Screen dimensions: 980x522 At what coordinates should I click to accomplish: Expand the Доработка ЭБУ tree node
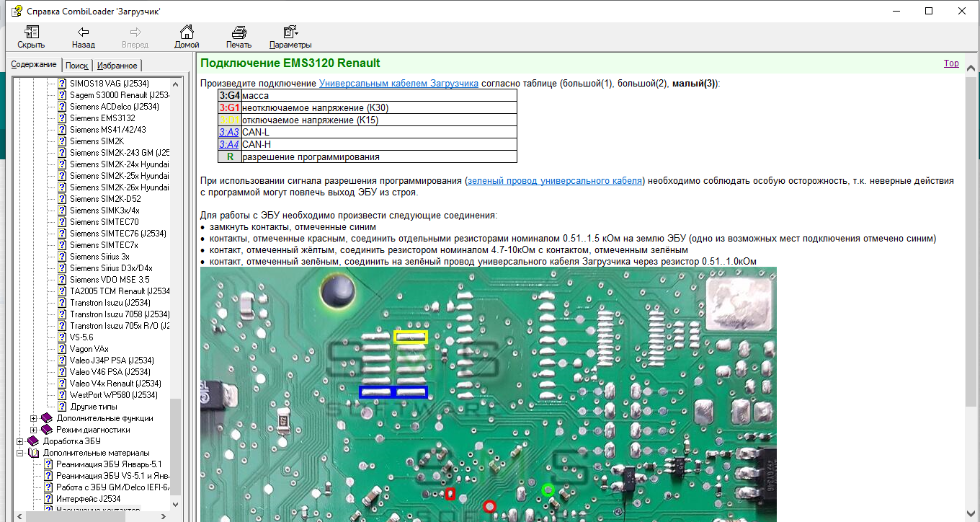click(x=19, y=441)
